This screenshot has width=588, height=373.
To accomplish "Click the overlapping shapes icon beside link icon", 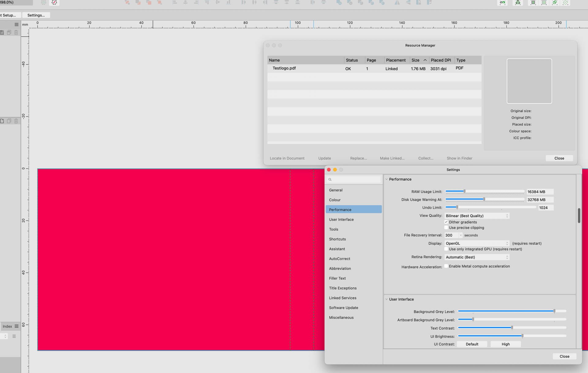I will pos(555,2).
